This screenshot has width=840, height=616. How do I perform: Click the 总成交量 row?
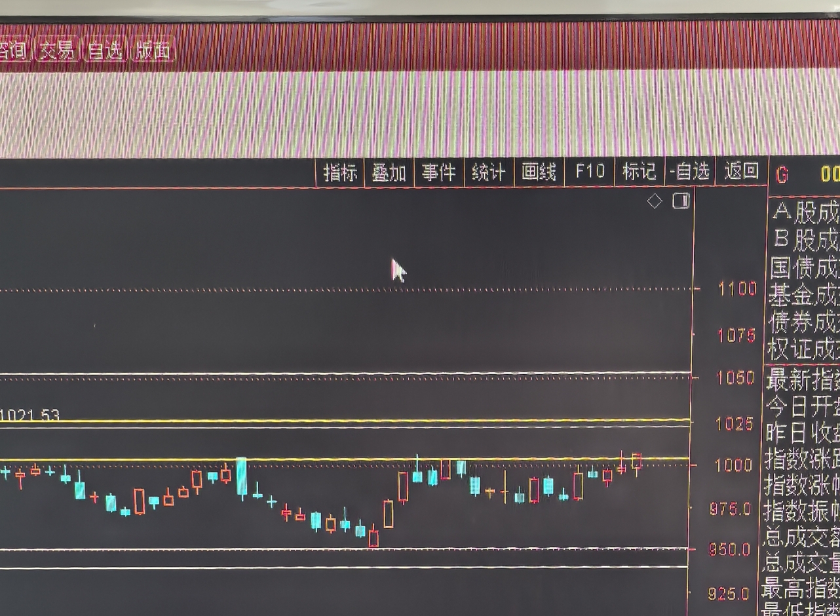point(801,563)
